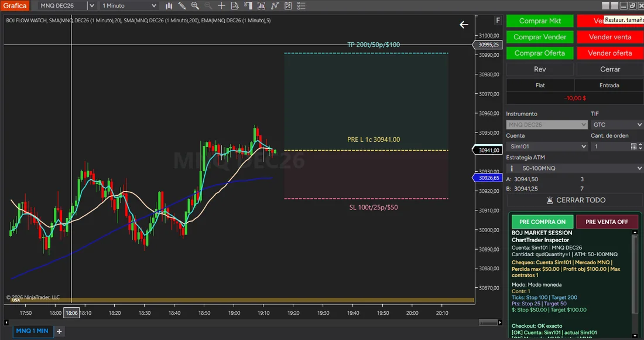Toggle the Chart Trader panel icon

pos(248,6)
